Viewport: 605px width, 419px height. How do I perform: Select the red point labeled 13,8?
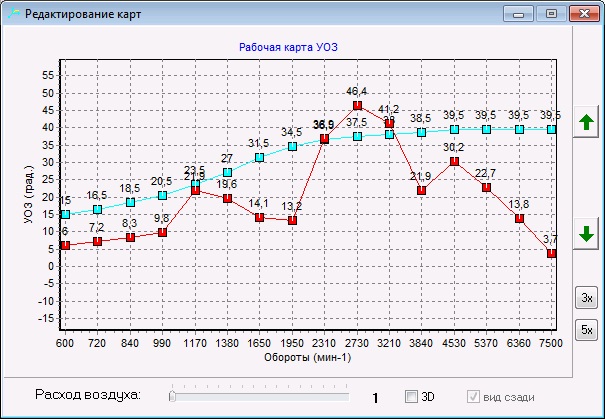tap(519, 218)
